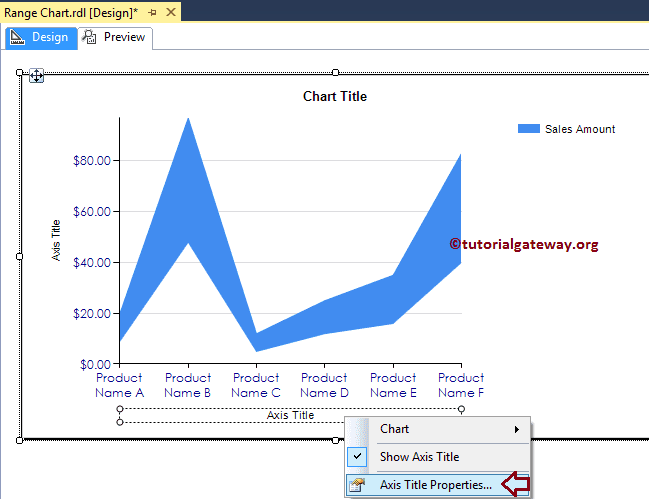Click the chart move handle icon

(x=36, y=76)
